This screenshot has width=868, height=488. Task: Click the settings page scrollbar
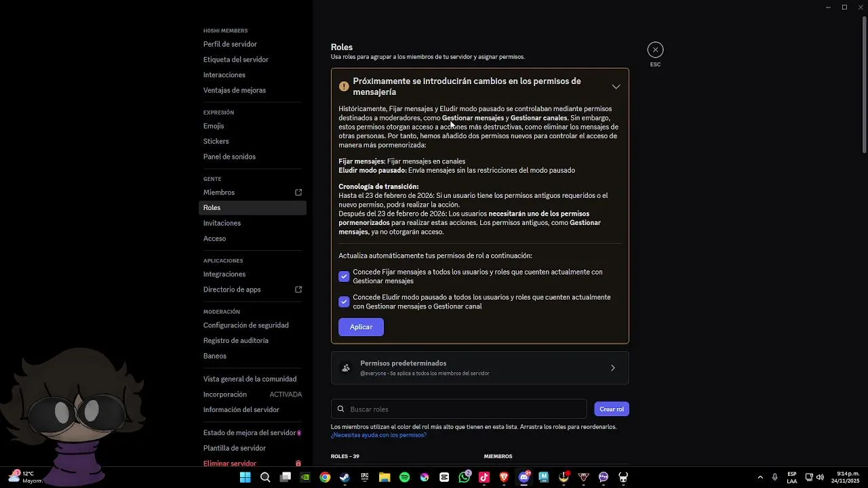coord(864,85)
